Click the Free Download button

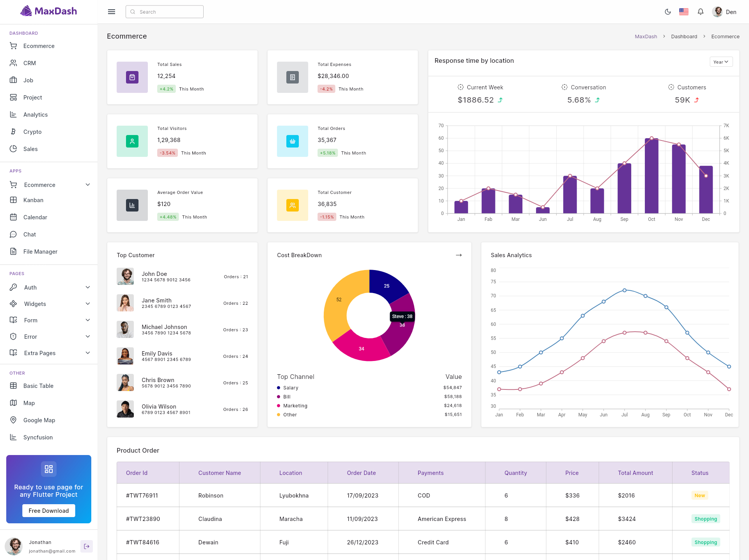(49, 511)
